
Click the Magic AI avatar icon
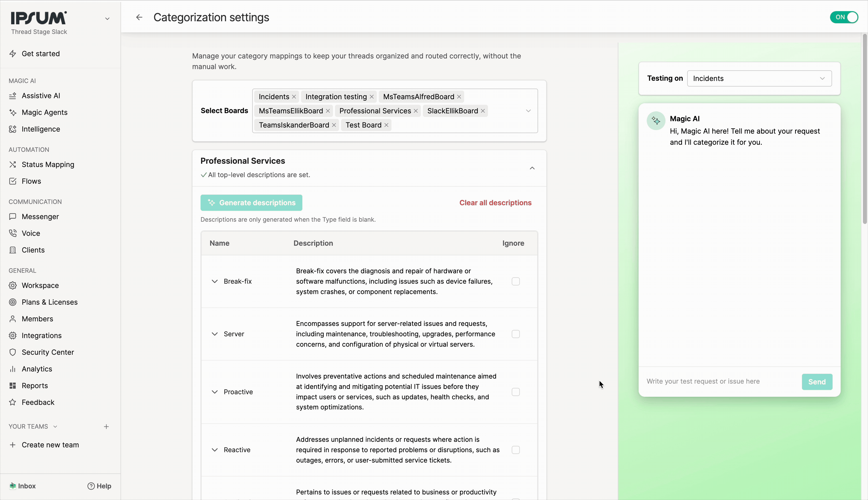pos(656,121)
